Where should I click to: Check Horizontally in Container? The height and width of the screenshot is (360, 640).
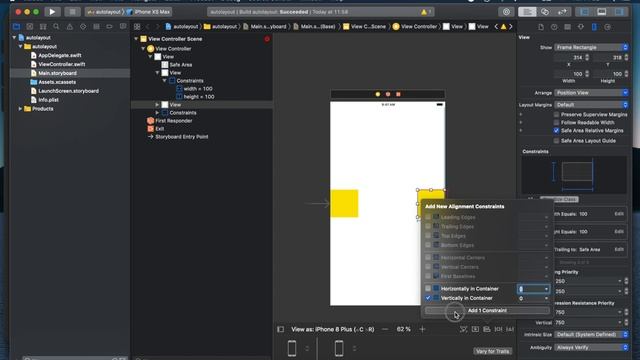pos(428,289)
